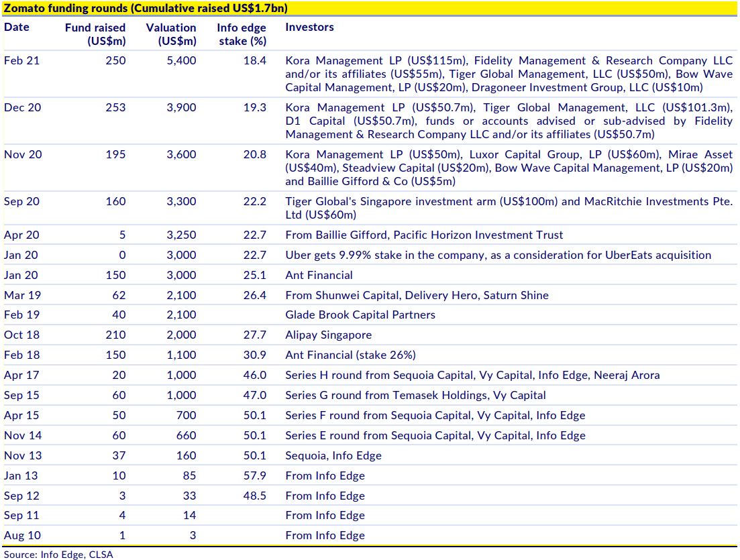This screenshot has height=560, width=740.
Task: Click the stake value '25.1'
Action: pyautogui.click(x=255, y=275)
